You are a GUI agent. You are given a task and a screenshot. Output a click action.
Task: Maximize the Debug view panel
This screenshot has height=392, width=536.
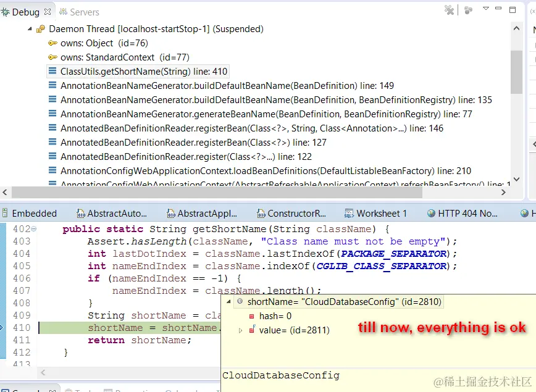pyautogui.click(x=513, y=10)
